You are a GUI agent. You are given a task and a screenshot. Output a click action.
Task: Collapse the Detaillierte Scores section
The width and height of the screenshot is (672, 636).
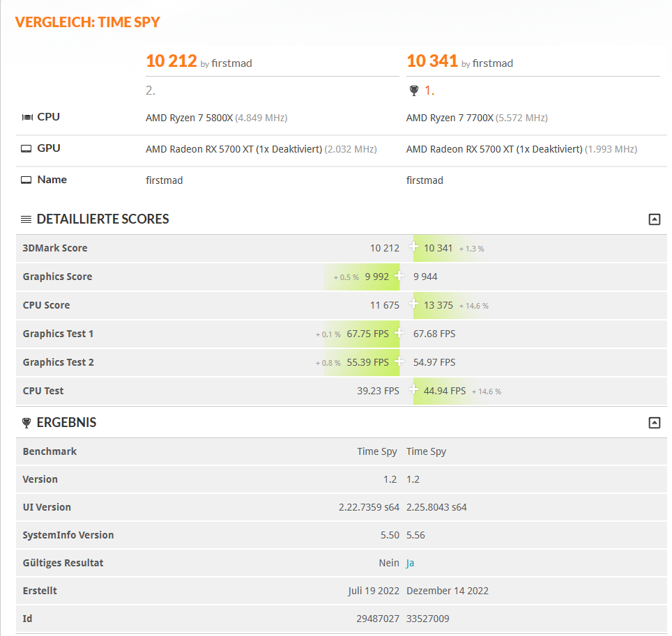click(x=654, y=219)
